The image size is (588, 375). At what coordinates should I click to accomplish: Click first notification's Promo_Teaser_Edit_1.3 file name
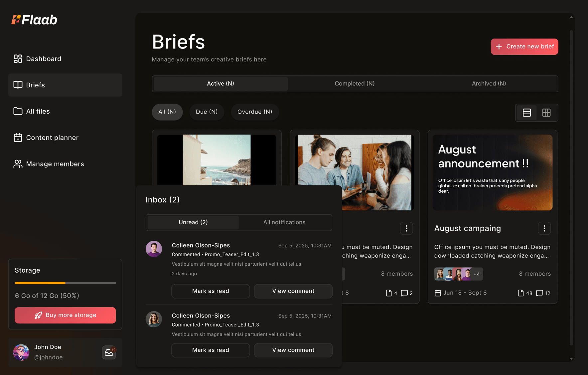(232, 254)
